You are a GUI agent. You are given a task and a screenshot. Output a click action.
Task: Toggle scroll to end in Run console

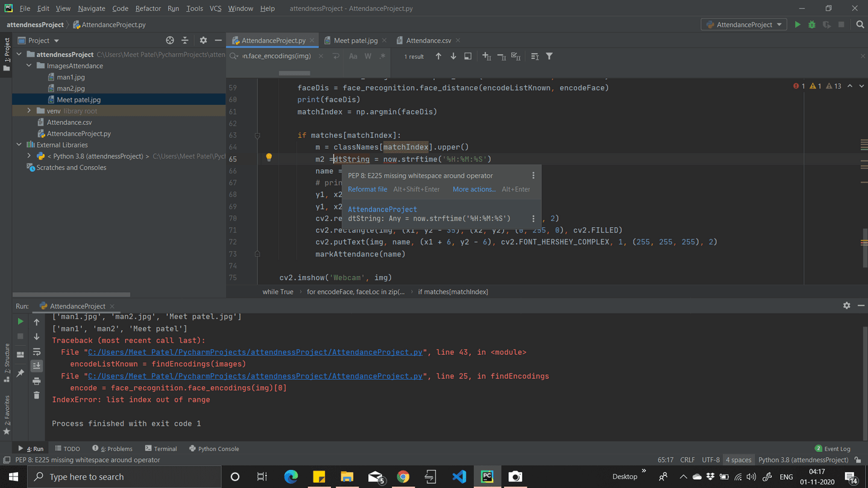(x=37, y=366)
